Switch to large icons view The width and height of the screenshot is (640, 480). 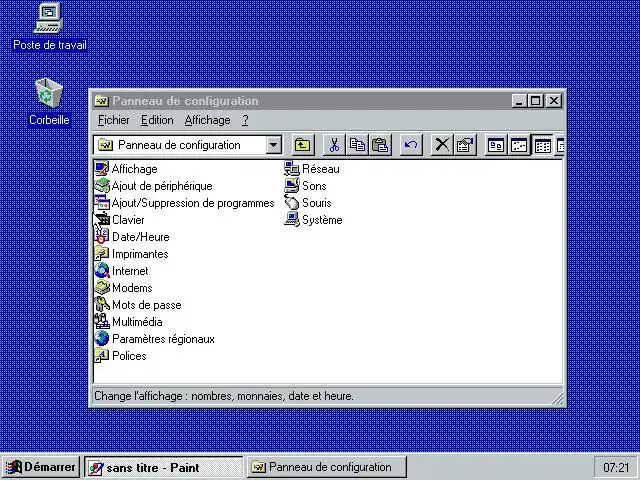click(x=496, y=145)
